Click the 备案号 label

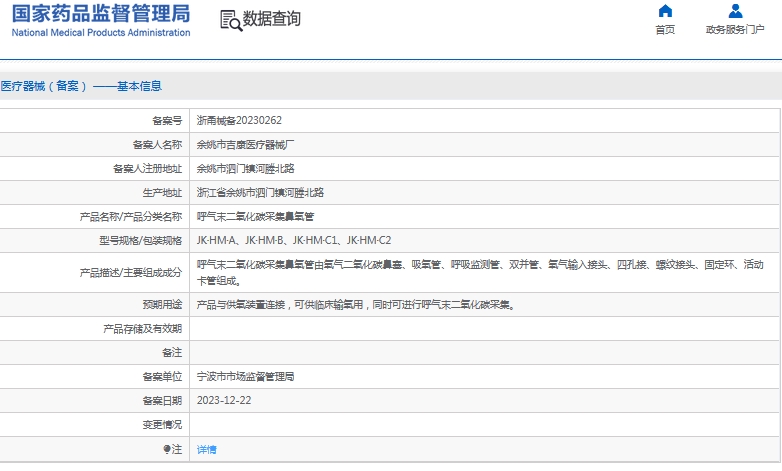click(x=167, y=121)
